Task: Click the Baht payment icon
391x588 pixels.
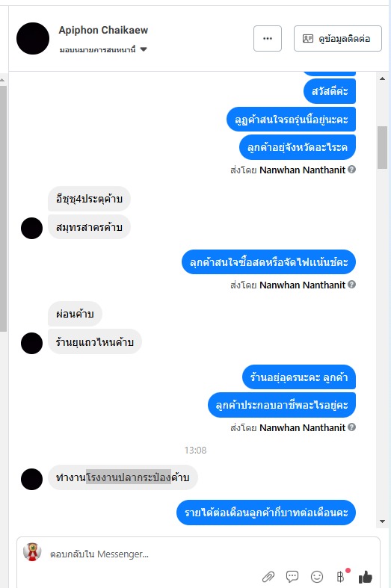Action: pyautogui.click(x=340, y=577)
